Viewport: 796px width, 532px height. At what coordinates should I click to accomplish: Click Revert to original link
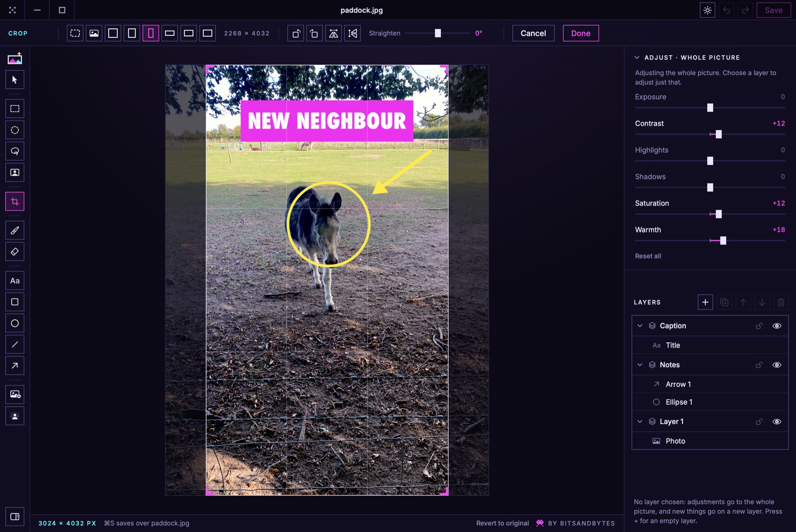pos(502,523)
